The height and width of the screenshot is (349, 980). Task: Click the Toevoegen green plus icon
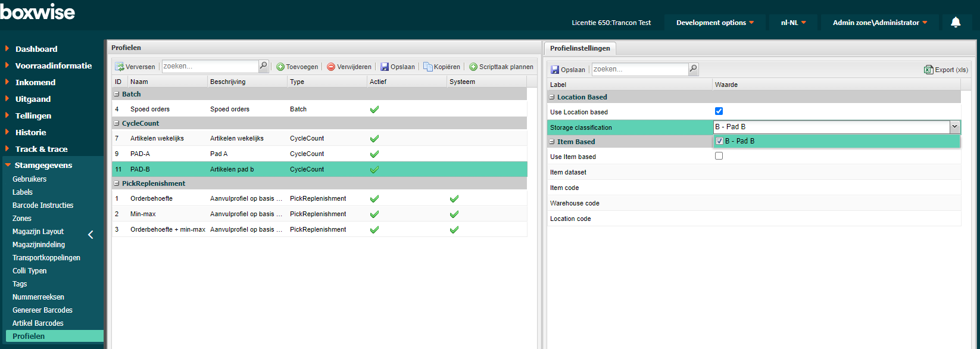280,67
